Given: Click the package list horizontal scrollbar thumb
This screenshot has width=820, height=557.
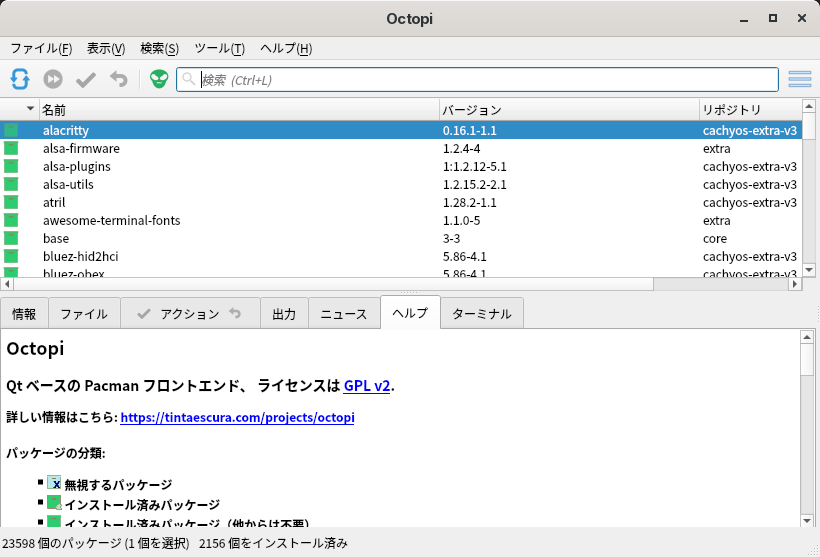Looking at the screenshot, I should tap(334, 283).
